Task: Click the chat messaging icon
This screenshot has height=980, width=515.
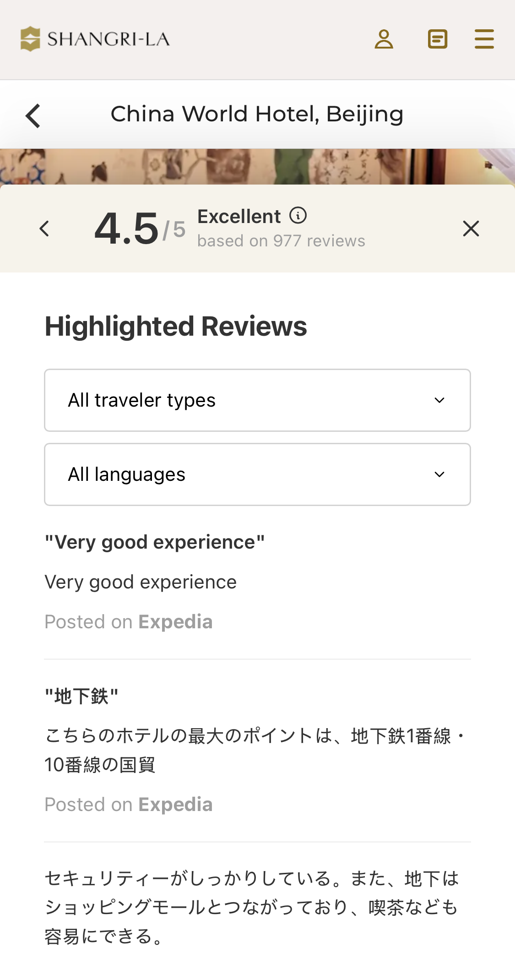Action: click(438, 39)
